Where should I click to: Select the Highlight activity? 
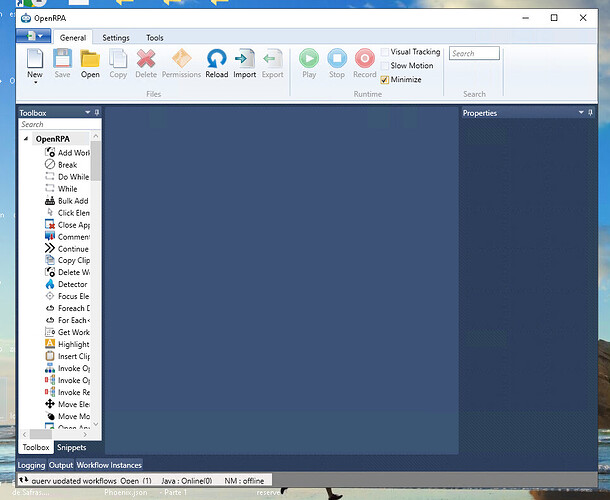click(67, 344)
